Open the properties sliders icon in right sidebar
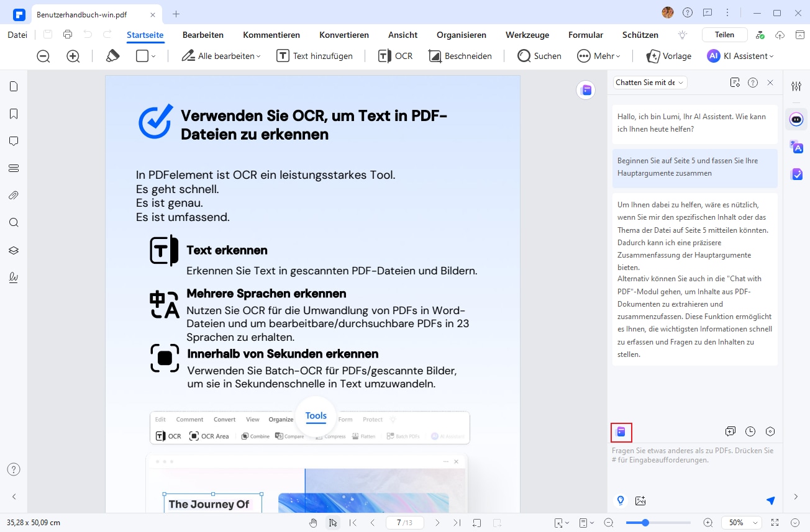810x532 pixels. [x=796, y=87]
